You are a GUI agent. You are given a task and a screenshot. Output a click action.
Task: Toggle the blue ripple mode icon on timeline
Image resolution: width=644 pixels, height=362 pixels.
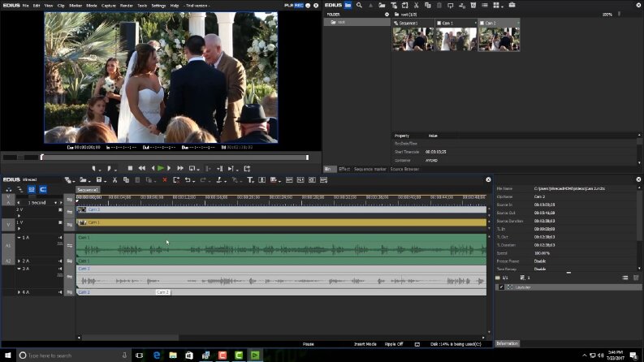pos(43,189)
